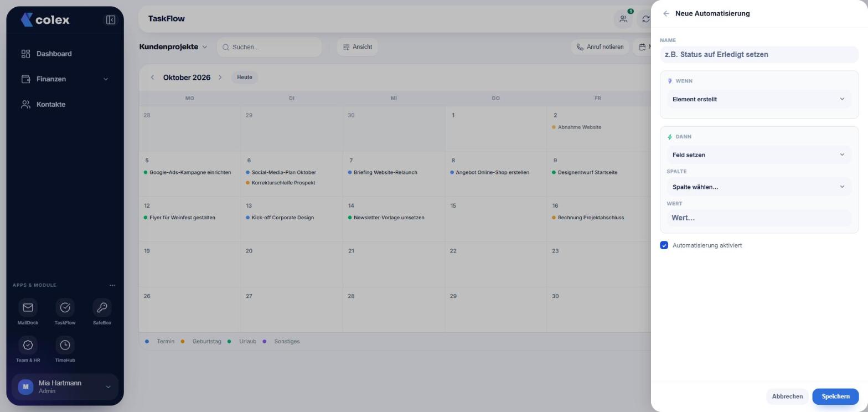This screenshot has width=868, height=412.
Task: Disable the Automatisierung aktiviert checkbox
Action: coord(664,245)
